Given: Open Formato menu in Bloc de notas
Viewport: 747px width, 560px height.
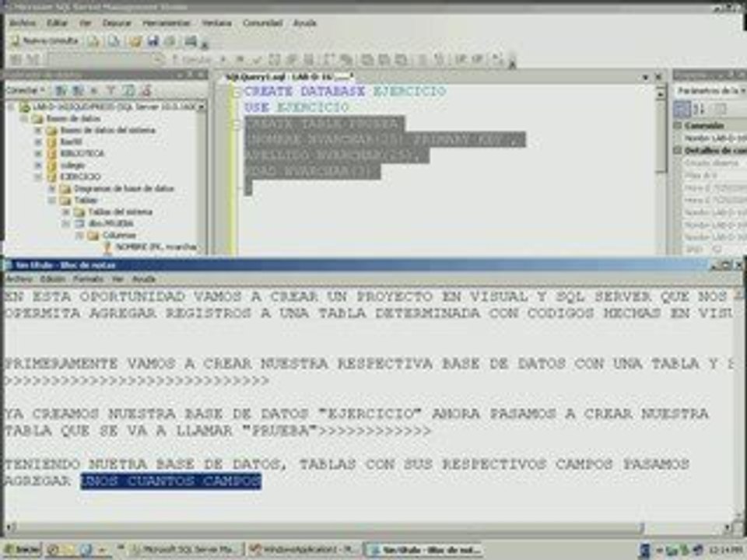Looking at the screenshot, I should [89, 279].
